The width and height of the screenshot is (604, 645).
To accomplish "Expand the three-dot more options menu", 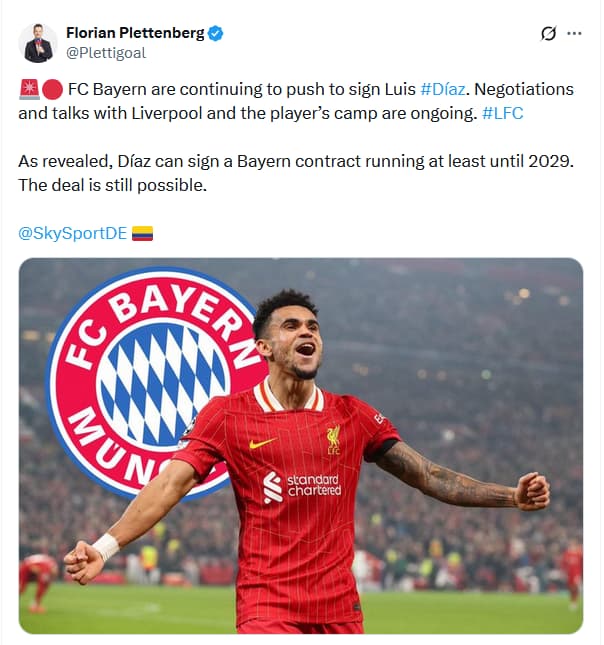I will pyautogui.click(x=574, y=33).
